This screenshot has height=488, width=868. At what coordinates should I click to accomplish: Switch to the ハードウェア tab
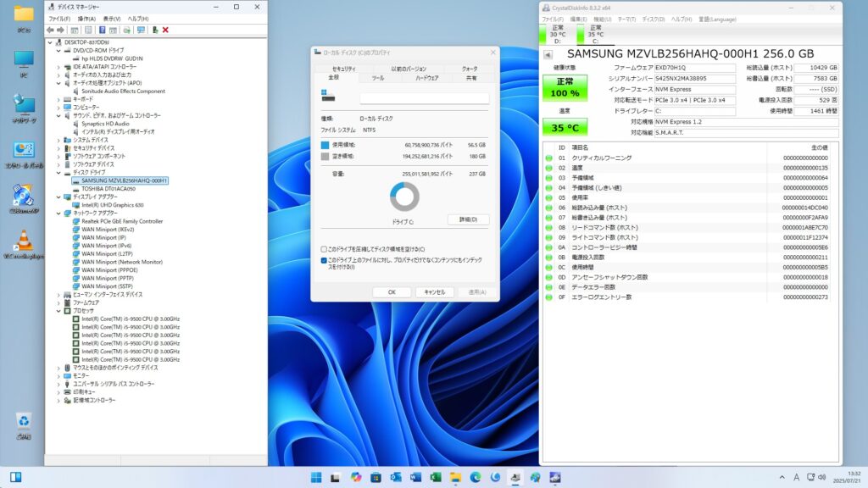pyautogui.click(x=426, y=77)
